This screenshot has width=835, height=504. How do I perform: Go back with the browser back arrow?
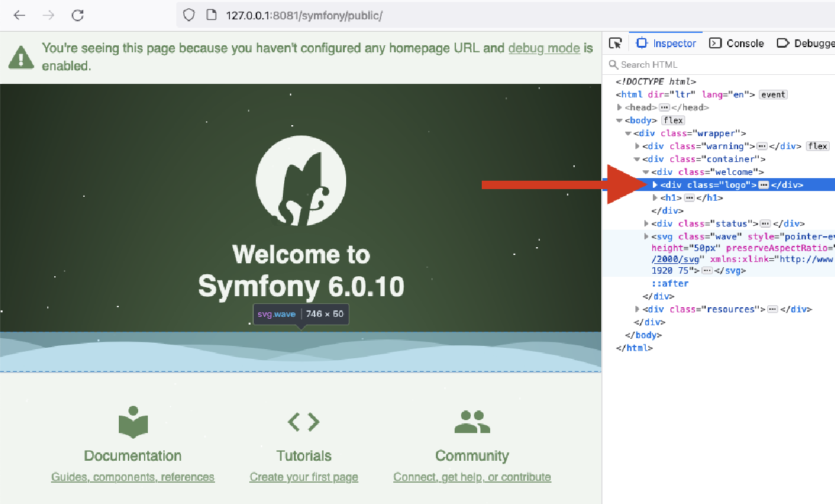pyautogui.click(x=19, y=15)
